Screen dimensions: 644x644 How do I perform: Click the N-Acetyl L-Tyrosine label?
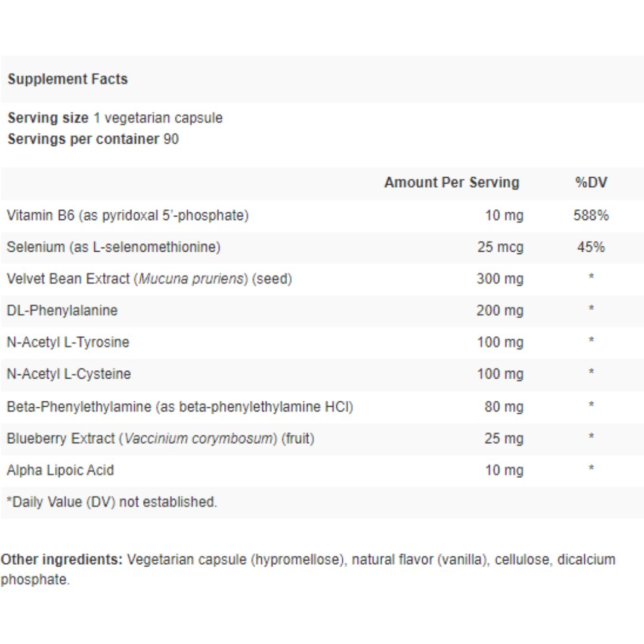68,342
